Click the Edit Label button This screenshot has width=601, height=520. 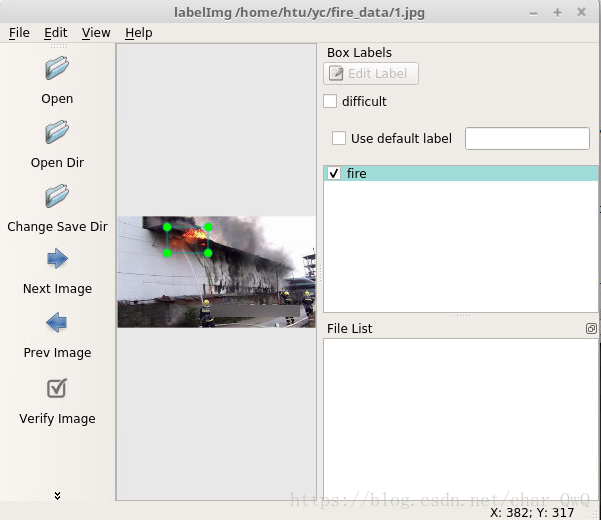371,73
